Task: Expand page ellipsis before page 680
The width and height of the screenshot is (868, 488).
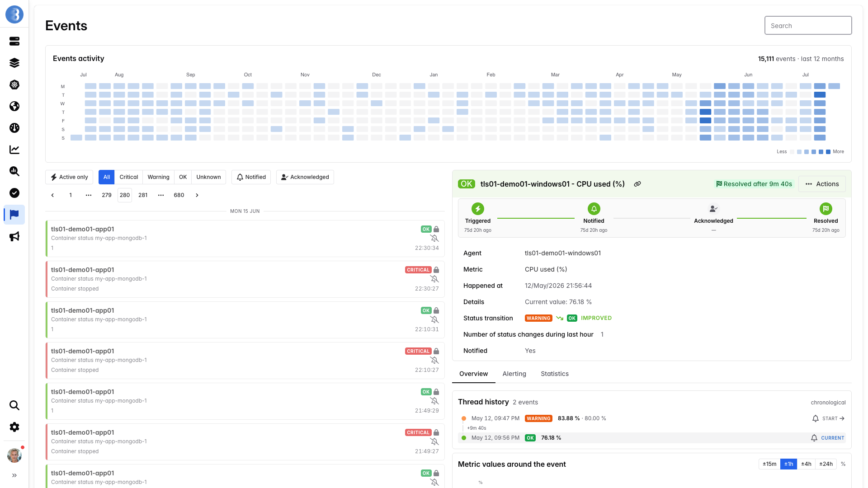Action: [x=161, y=195]
